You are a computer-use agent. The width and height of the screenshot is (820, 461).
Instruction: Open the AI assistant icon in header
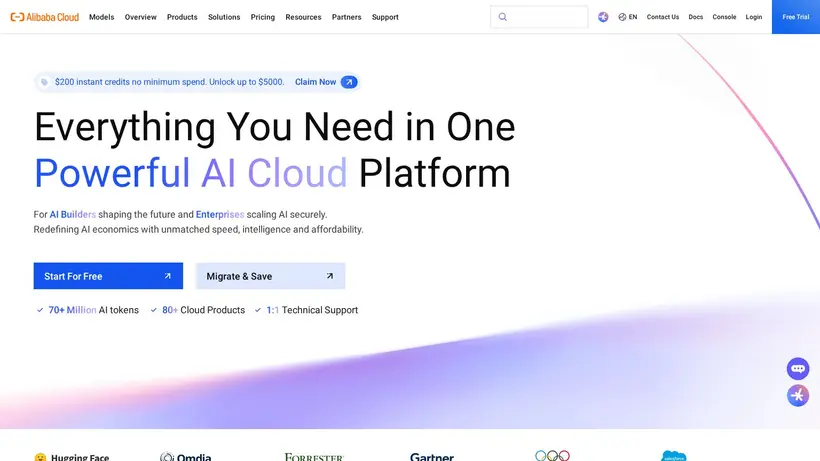click(603, 17)
